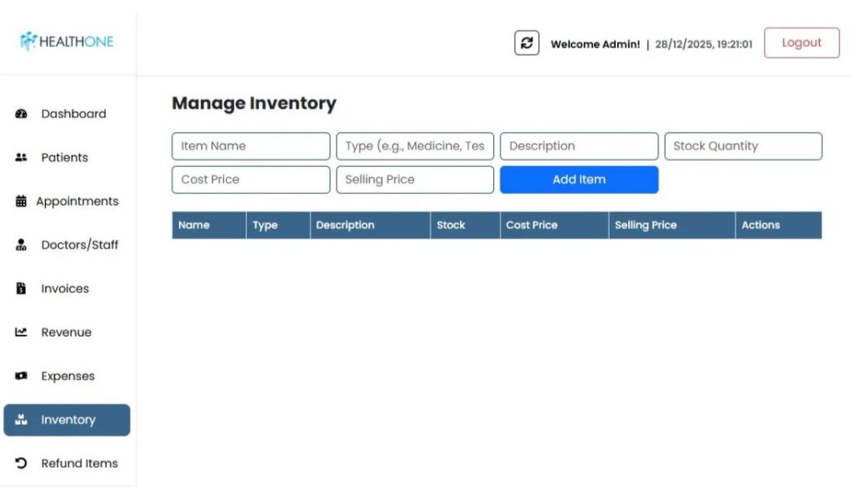The image size is (853, 504).
Task: Log out using the Logout button
Action: (801, 43)
